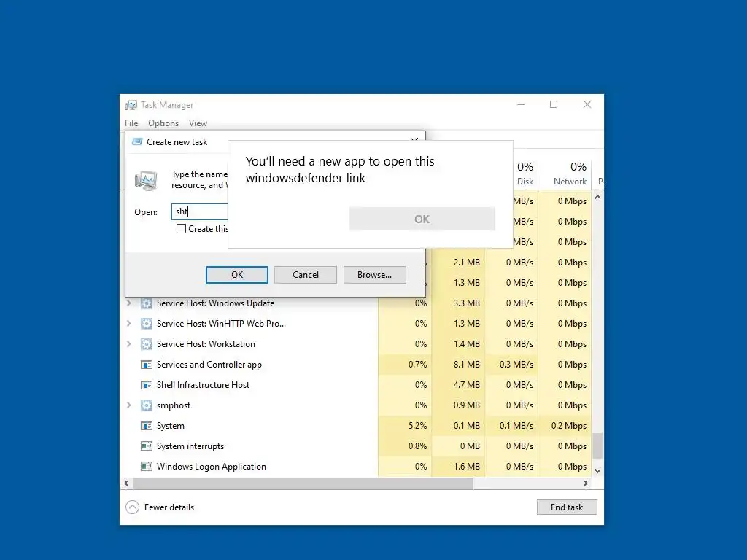Click the scroll down arrow of process list

coord(598,471)
